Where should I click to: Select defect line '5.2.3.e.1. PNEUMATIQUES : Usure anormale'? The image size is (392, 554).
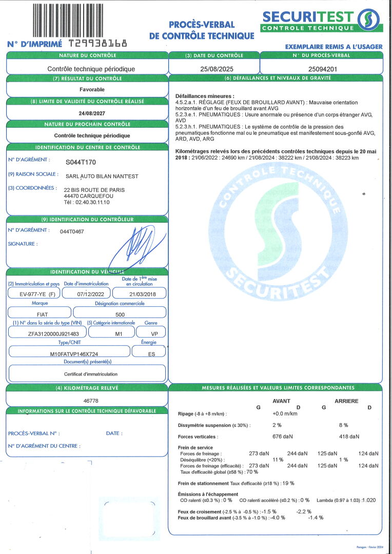[x=274, y=117]
